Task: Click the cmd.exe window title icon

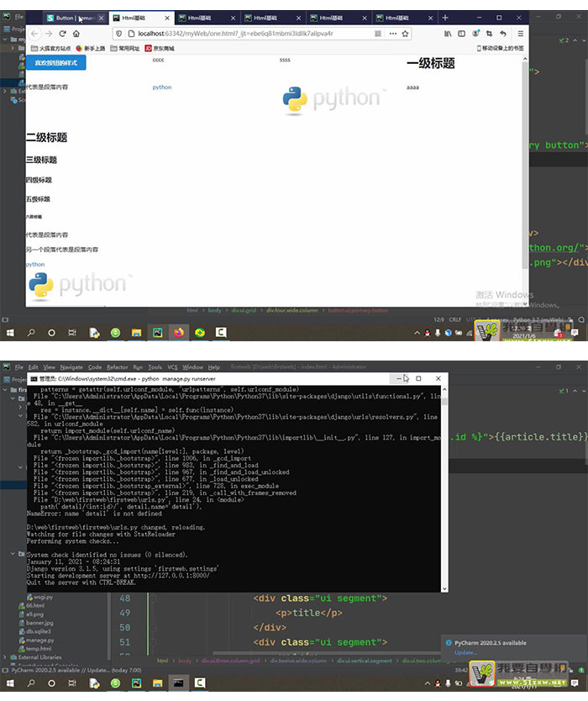Action: tap(33, 379)
